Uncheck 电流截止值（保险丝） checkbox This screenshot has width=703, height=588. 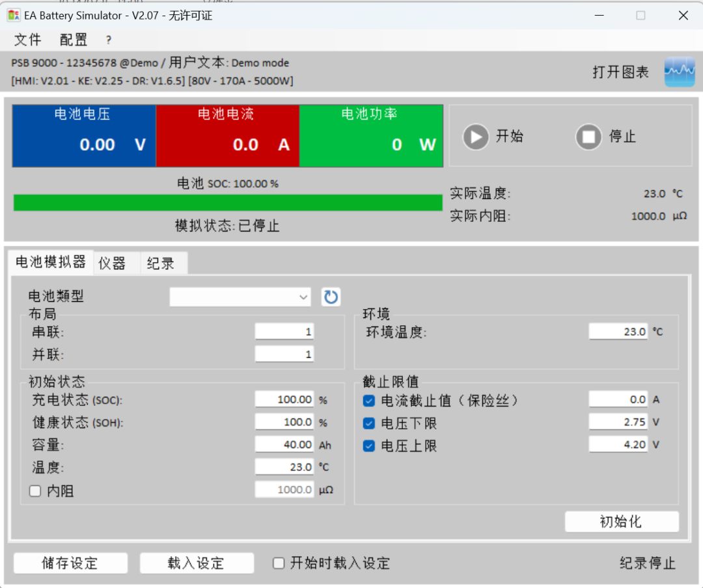click(369, 401)
